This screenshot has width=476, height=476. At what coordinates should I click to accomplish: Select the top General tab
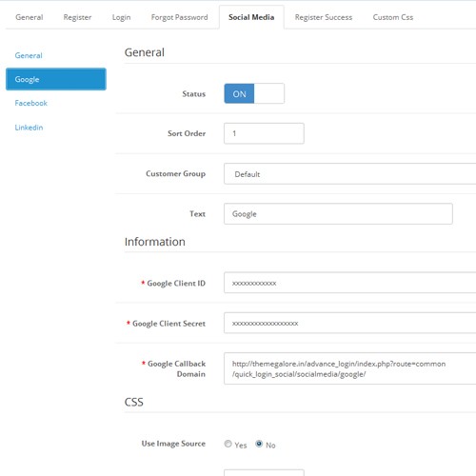(30, 17)
